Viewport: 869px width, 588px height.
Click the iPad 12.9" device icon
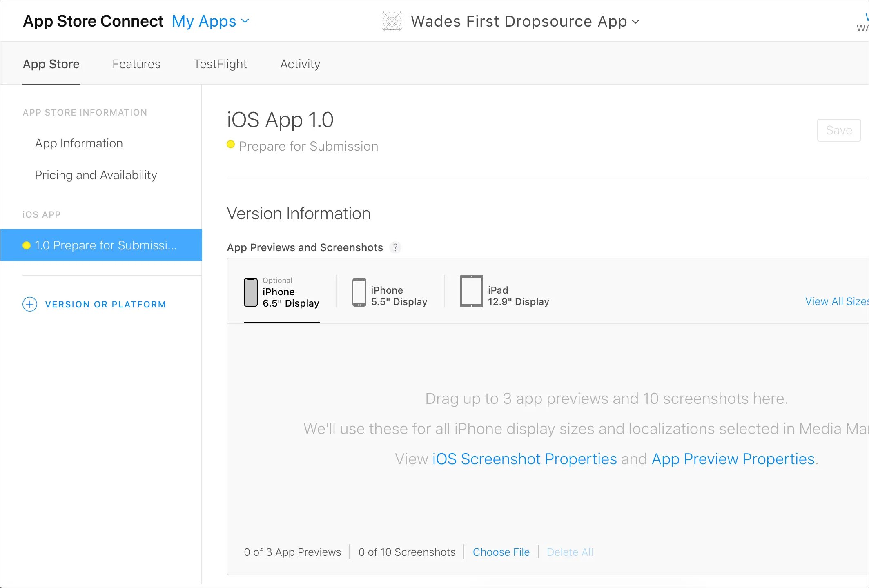(x=471, y=291)
